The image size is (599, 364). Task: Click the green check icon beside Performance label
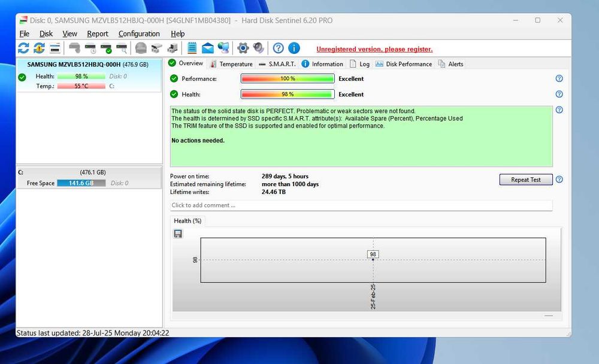click(x=174, y=78)
